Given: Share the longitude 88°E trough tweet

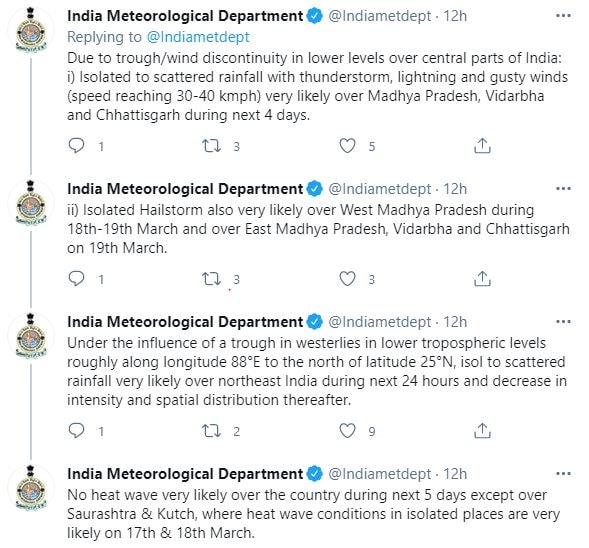Looking at the screenshot, I should pos(482,431).
